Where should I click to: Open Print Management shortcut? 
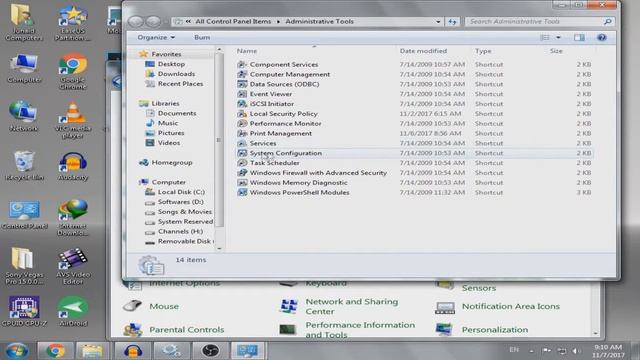click(x=281, y=133)
